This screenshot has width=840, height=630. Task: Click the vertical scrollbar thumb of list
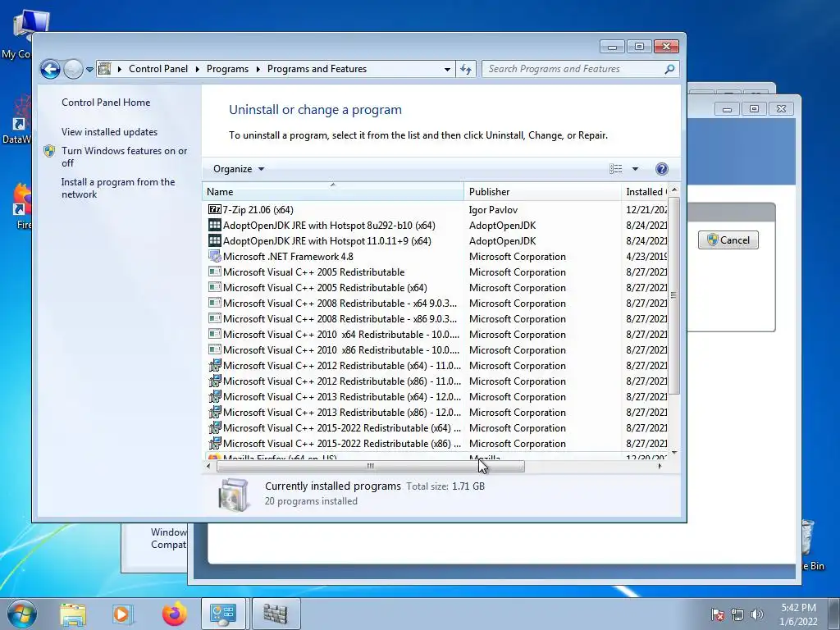click(674, 295)
